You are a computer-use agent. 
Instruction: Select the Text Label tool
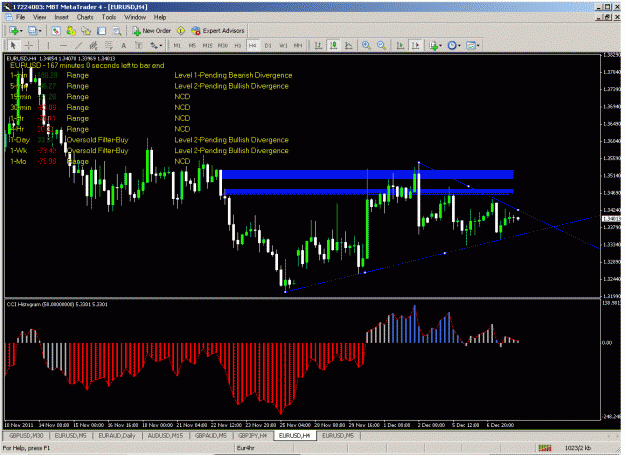click(x=139, y=45)
